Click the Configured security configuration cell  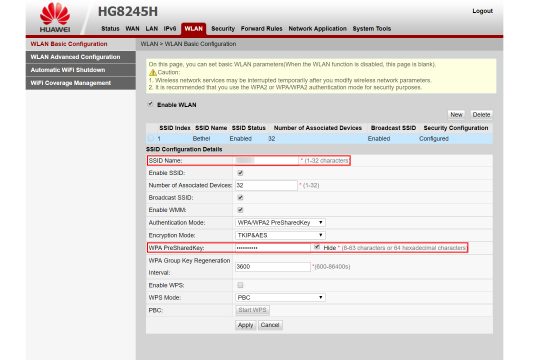click(434, 139)
